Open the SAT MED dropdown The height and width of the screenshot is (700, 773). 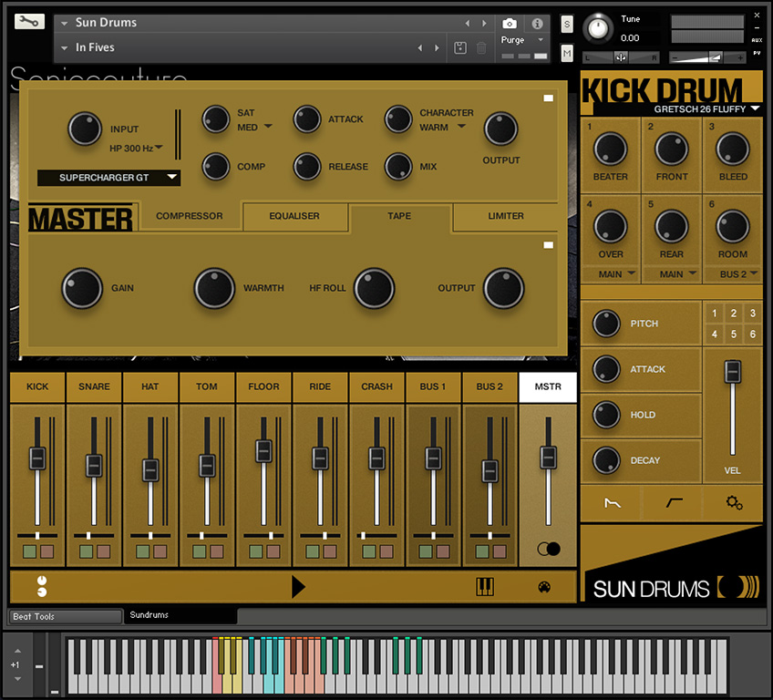click(255, 128)
